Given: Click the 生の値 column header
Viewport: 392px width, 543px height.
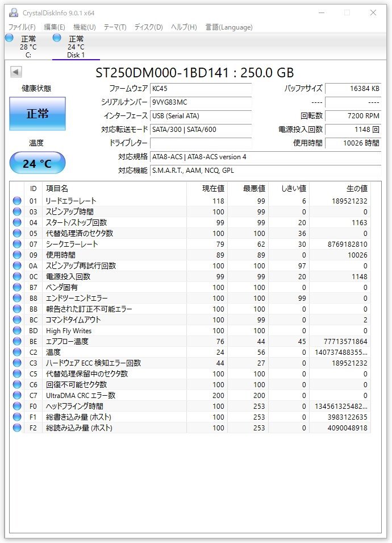Looking at the screenshot, I should (340, 188).
